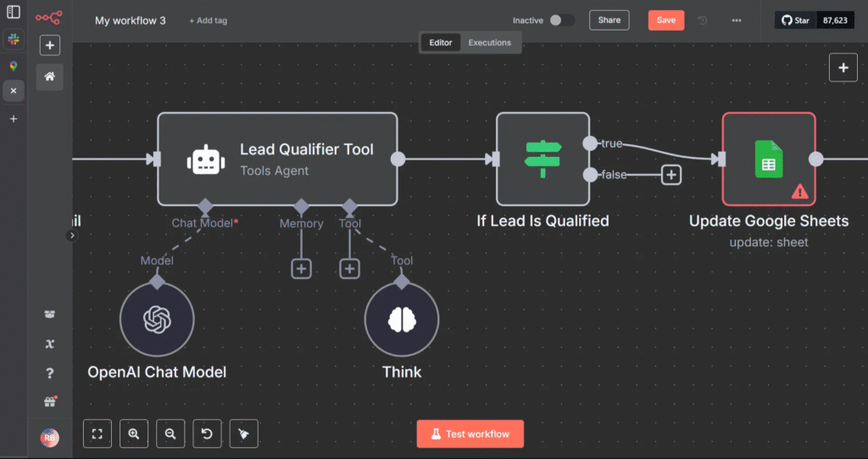Switch to the Executions tab

tap(490, 42)
